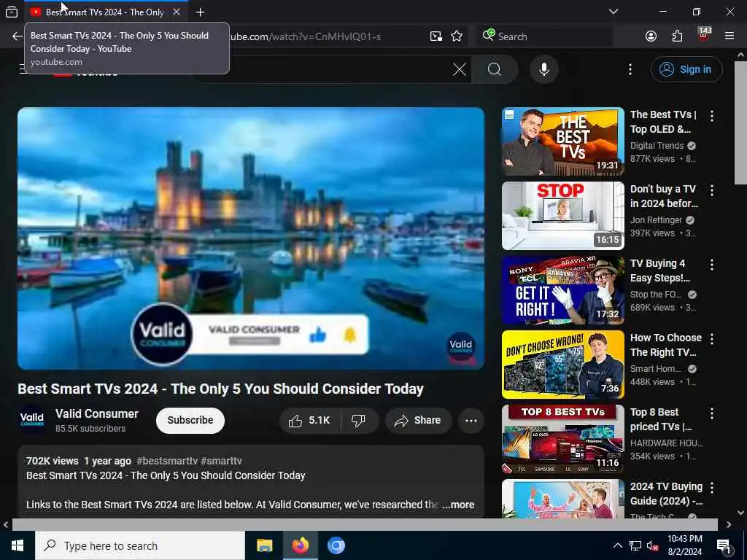Open Firefox account icon
Image resolution: width=747 pixels, height=560 pixels.
[x=651, y=36]
